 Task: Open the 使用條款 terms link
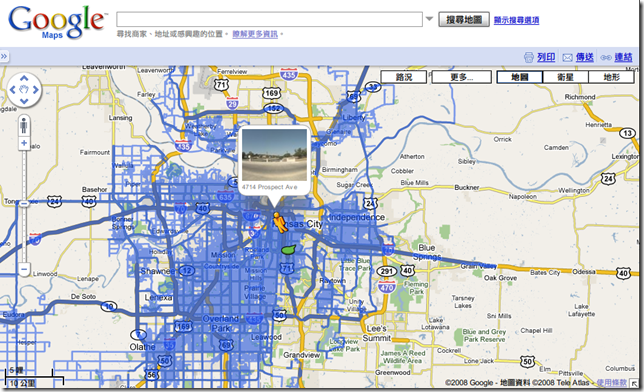612,383
